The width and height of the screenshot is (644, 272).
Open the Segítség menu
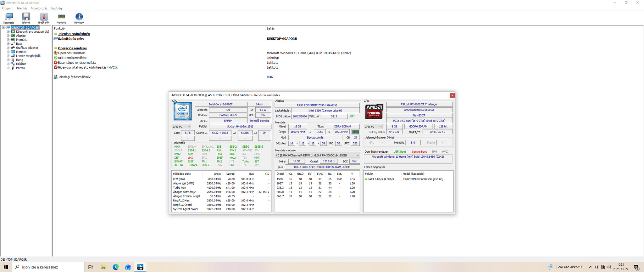56,8
